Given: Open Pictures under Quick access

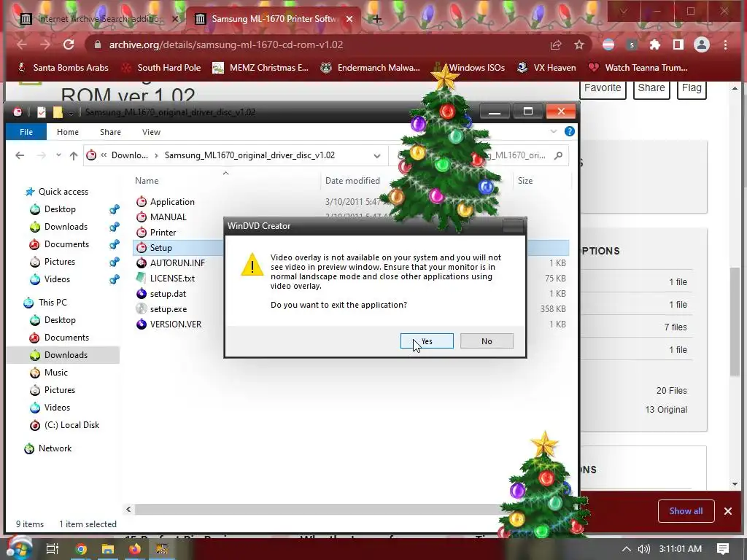Looking at the screenshot, I should (x=53, y=262).
